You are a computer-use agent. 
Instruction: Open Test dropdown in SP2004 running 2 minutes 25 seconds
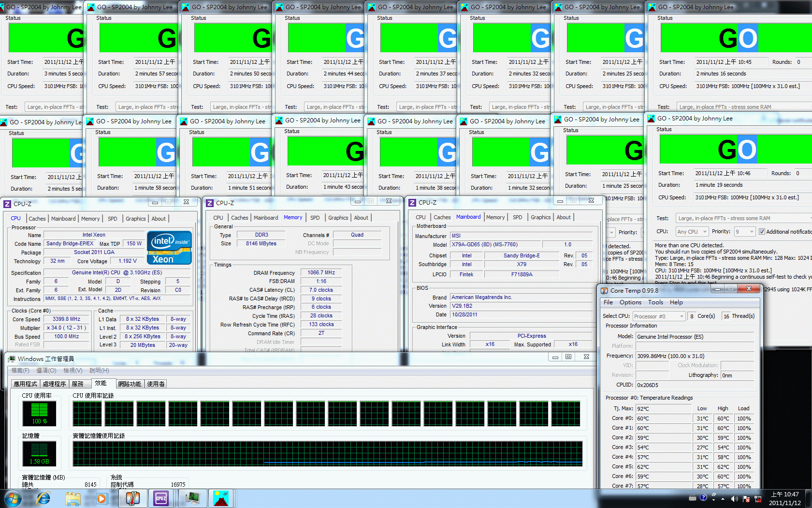coord(614,107)
